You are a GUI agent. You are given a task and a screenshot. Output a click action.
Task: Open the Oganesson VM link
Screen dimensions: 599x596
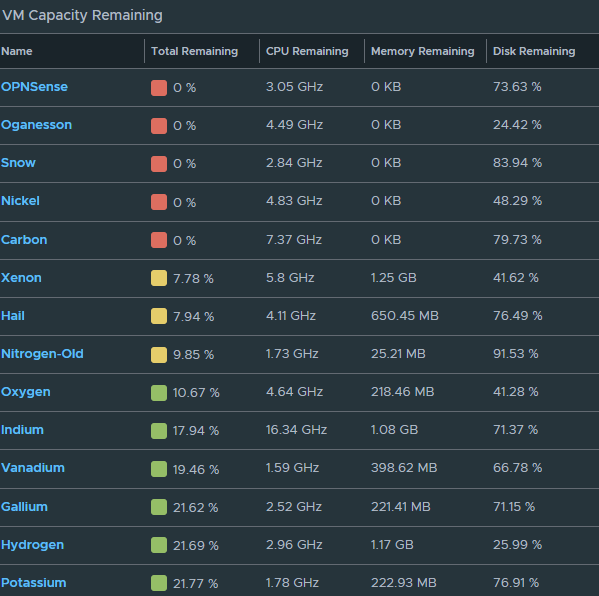36,125
